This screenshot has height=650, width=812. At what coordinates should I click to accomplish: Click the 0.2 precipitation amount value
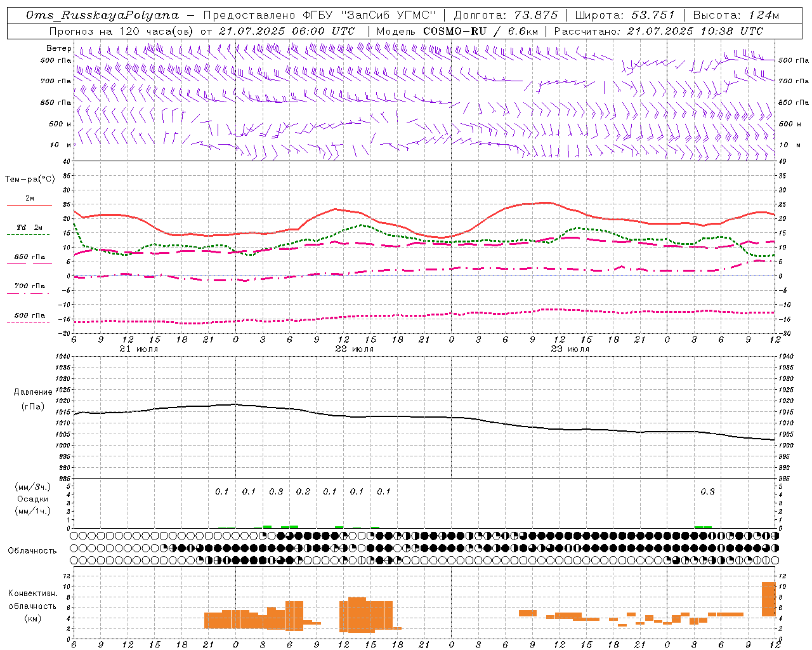pyautogui.click(x=303, y=491)
